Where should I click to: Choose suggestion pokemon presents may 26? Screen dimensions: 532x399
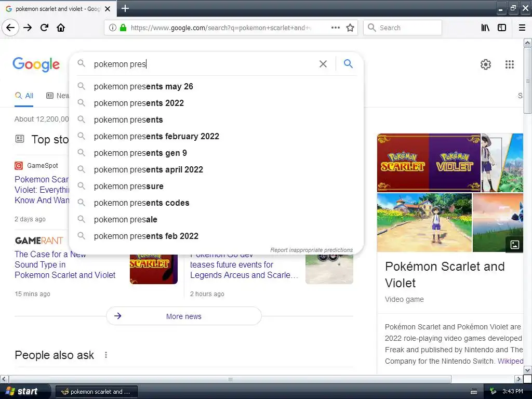tap(216, 87)
